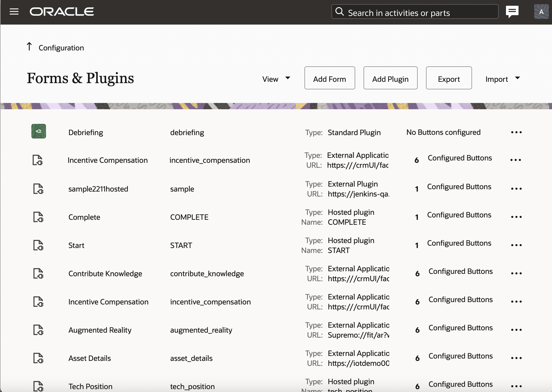552x392 pixels.
Task: Click the Configuration breadcrumb link
Action: click(x=61, y=48)
